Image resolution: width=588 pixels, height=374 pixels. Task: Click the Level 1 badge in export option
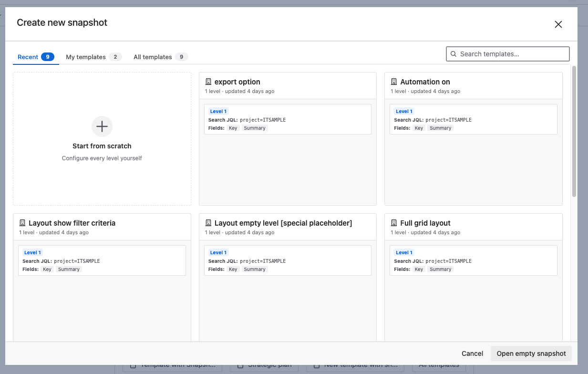point(218,111)
